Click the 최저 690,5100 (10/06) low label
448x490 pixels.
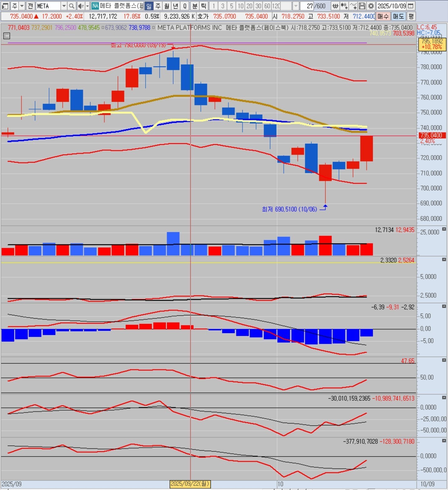(289, 209)
